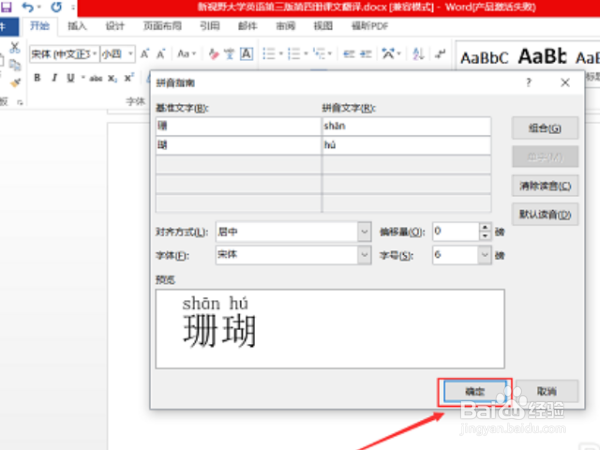
Task: Switch to the 邮件 (Mailings) tab
Action: point(248,26)
